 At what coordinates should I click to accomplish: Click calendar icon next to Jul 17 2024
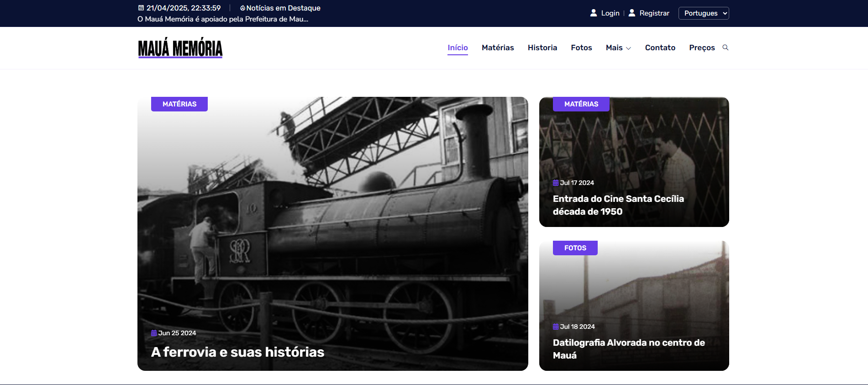click(556, 183)
